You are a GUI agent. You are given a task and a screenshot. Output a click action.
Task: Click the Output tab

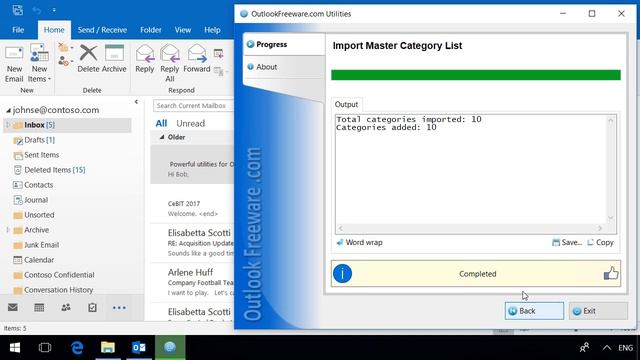(346, 104)
